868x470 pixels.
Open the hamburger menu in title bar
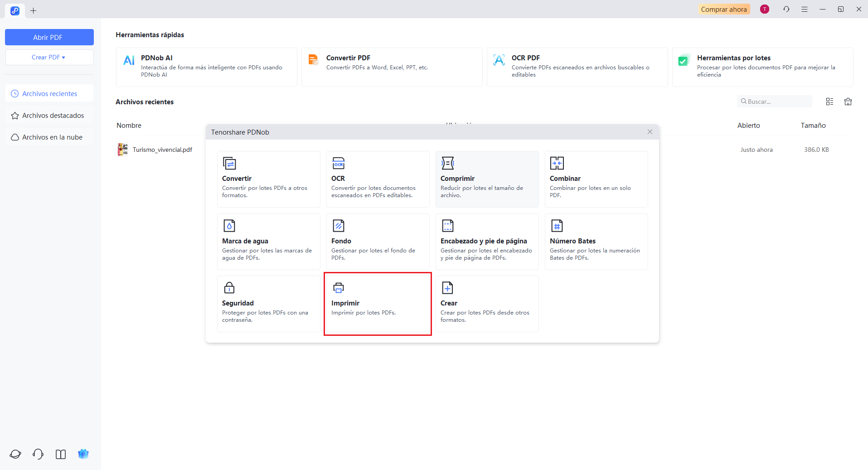(x=805, y=9)
